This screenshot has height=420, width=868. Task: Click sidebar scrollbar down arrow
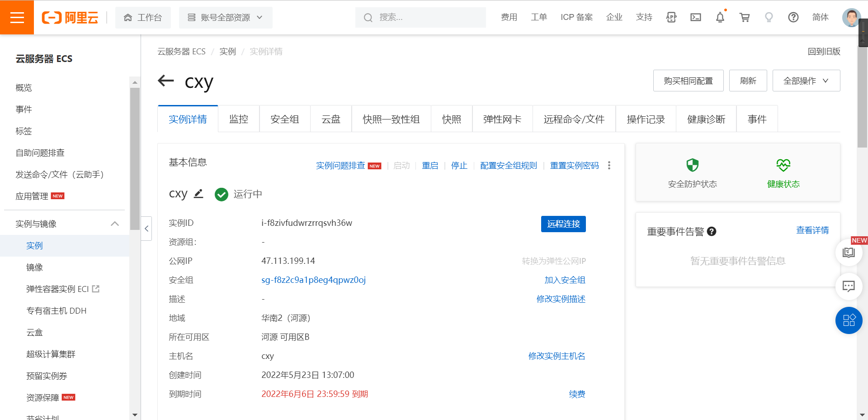tap(135, 415)
